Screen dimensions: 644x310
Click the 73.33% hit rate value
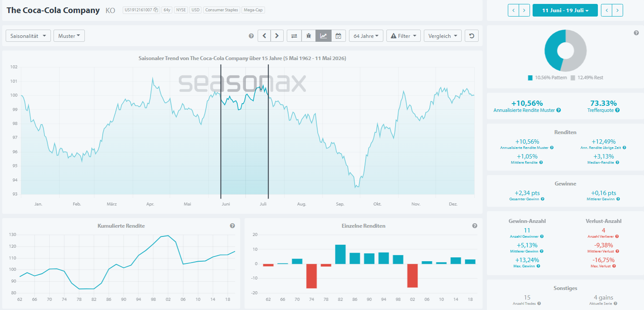603,103
